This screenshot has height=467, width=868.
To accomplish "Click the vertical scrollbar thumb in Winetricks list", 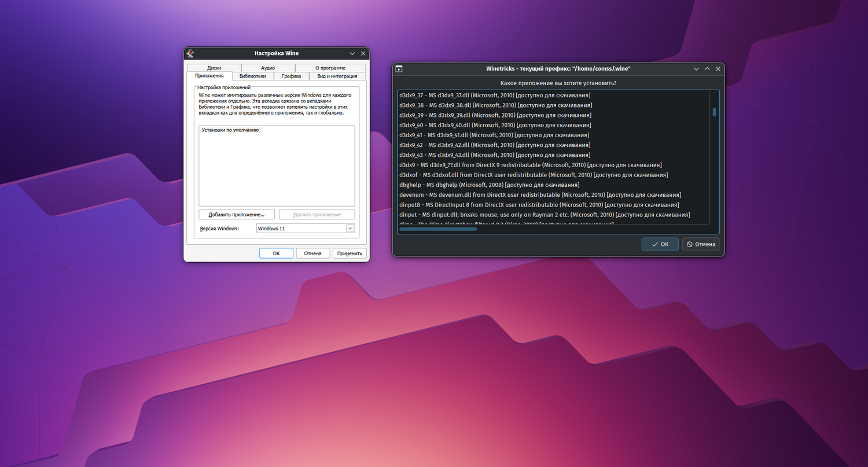I will 715,112.
